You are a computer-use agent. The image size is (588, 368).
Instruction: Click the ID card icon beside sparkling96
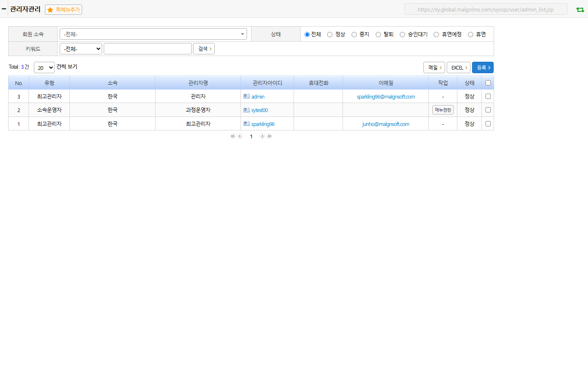247,123
